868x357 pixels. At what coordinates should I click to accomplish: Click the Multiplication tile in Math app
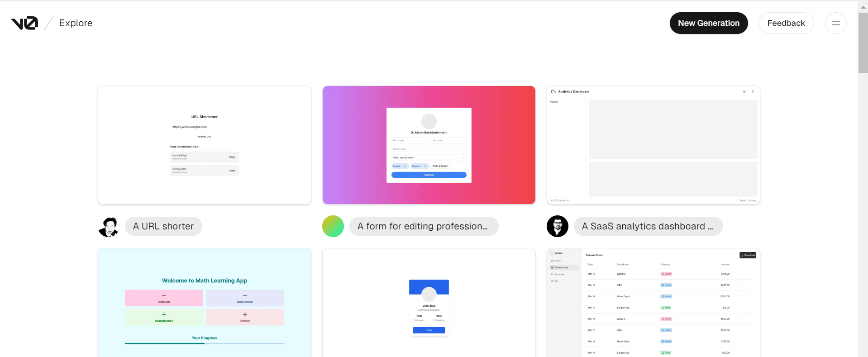click(x=164, y=317)
